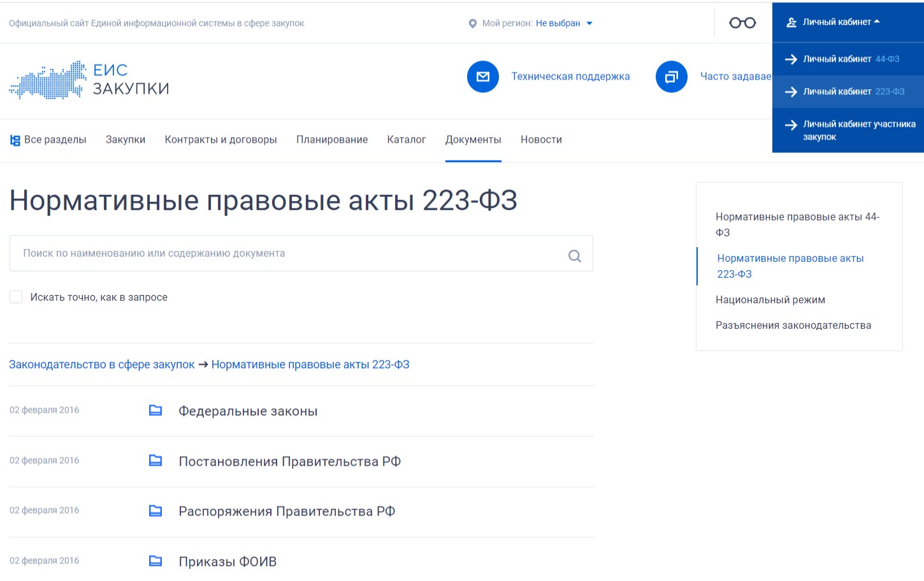Click Законодательство в сфере закупок breadcrumb
This screenshot has width=924, height=581.
point(102,364)
